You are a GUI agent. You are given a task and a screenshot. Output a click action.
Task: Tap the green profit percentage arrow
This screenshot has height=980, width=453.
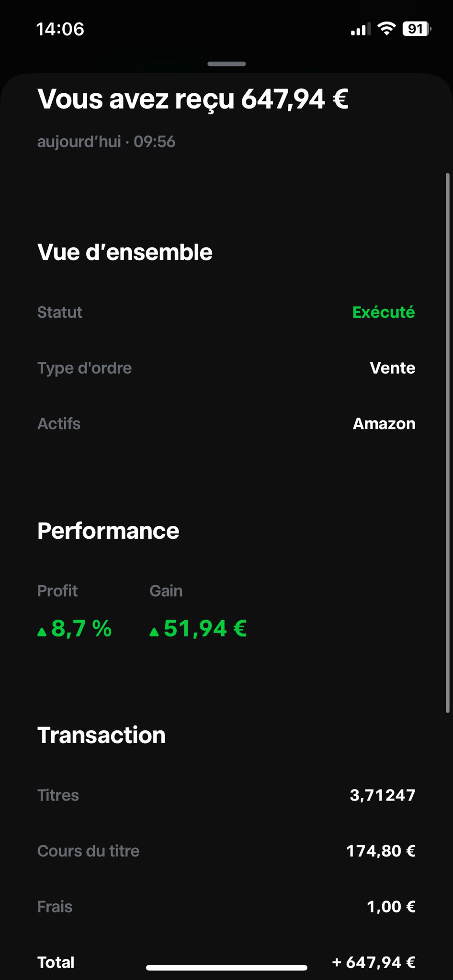[x=42, y=632]
